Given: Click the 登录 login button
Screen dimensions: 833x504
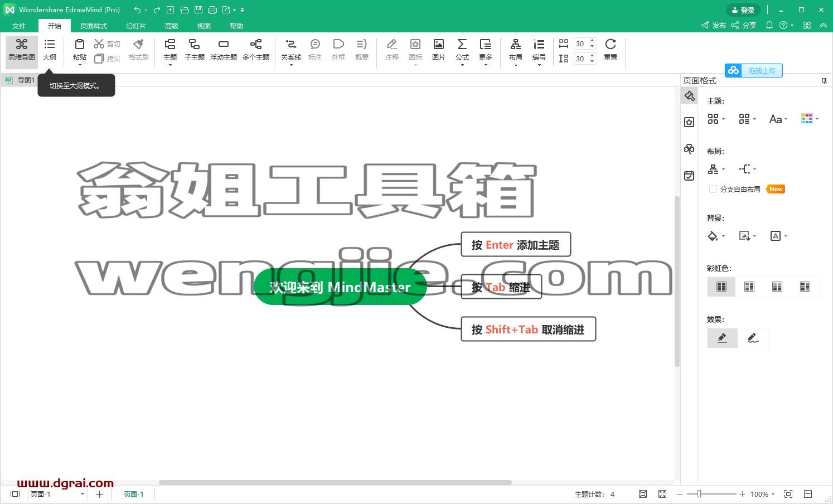Looking at the screenshot, I should point(743,10).
